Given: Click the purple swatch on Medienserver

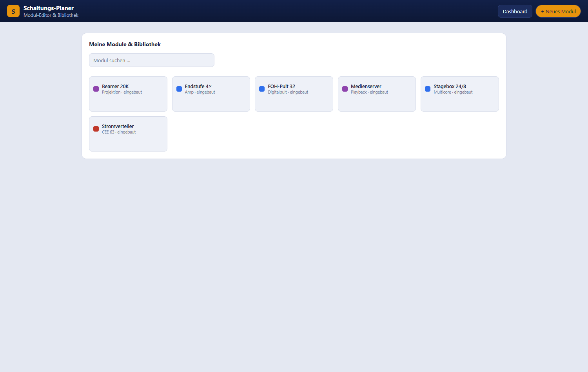Looking at the screenshot, I should (x=345, y=89).
